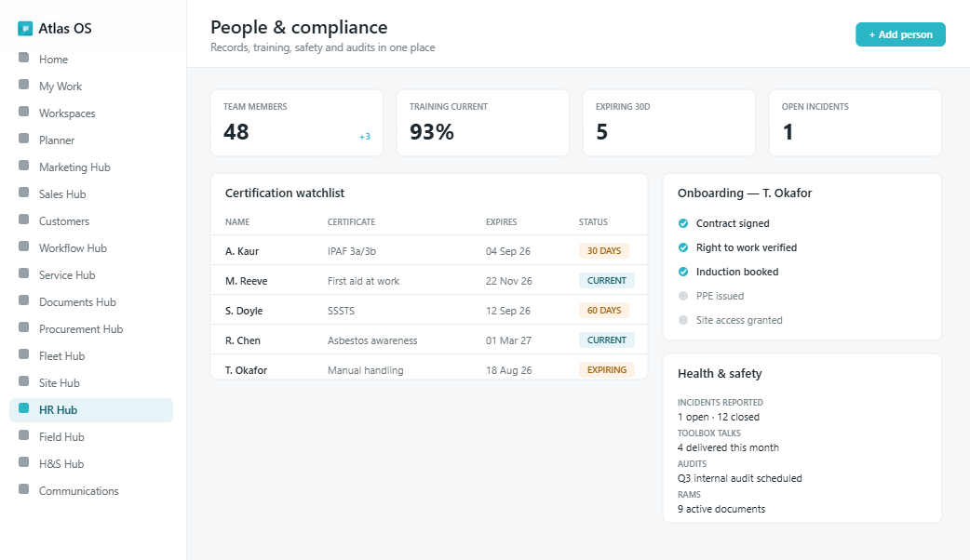970x560 pixels.
Task: Click the Site Hub sidebar icon
Action: pos(24,381)
